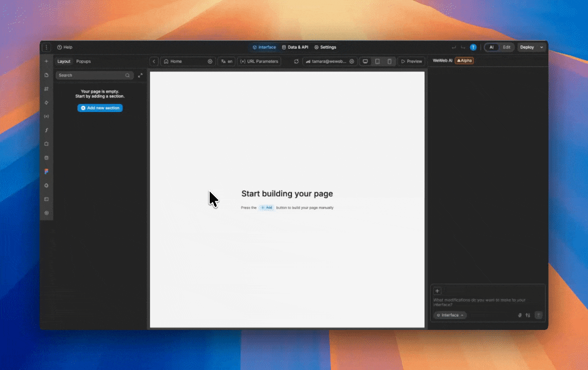This screenshot has height=370, width=588.
Task: Open the AI prompt sliders settings icon
Action: click(x=528, y=315)
